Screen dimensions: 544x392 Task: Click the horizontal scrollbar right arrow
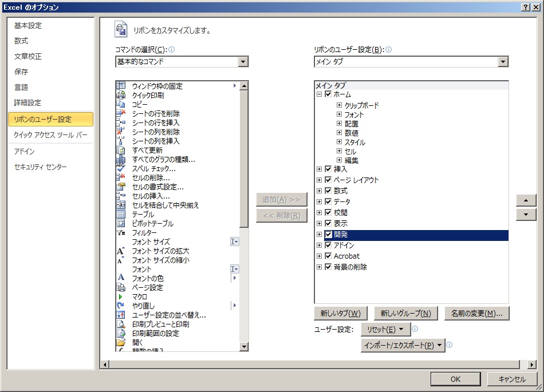pos(532,365)
